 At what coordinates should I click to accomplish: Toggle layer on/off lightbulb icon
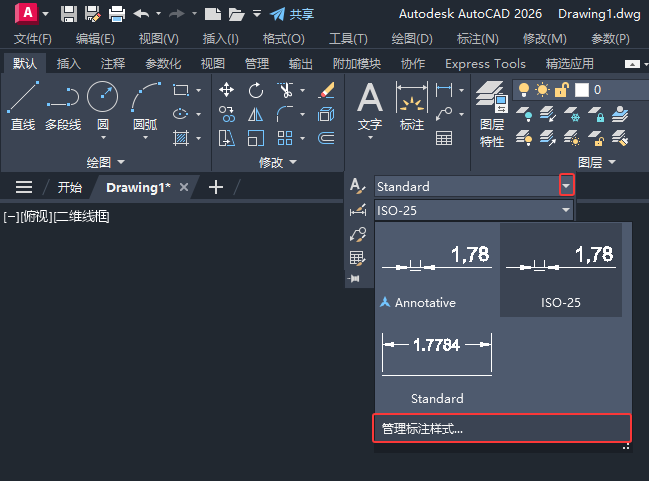(524, 90)
